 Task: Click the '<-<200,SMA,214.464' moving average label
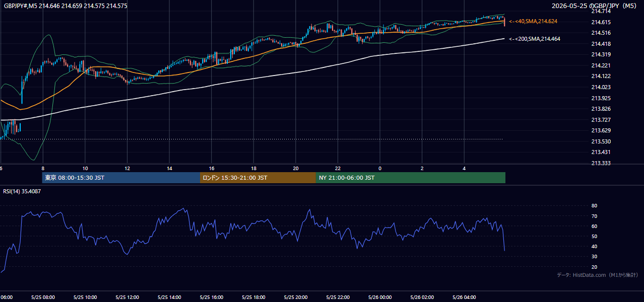(535, 39)
